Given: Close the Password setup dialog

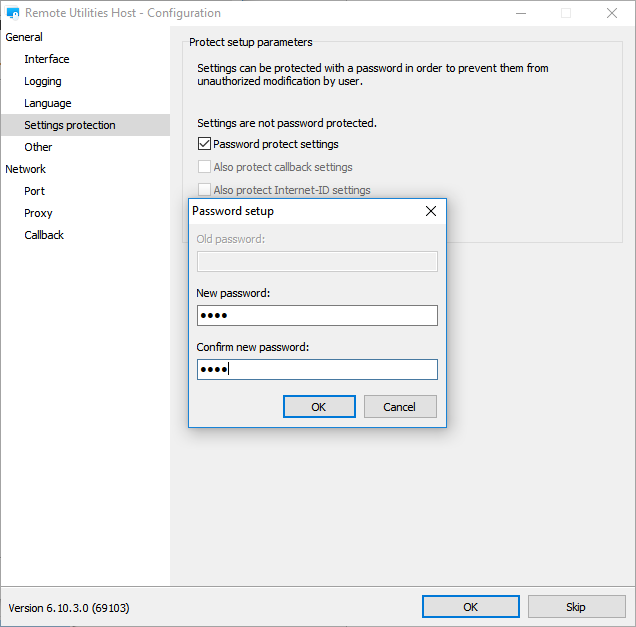Looking at the screenshot, I should point(431,211).
